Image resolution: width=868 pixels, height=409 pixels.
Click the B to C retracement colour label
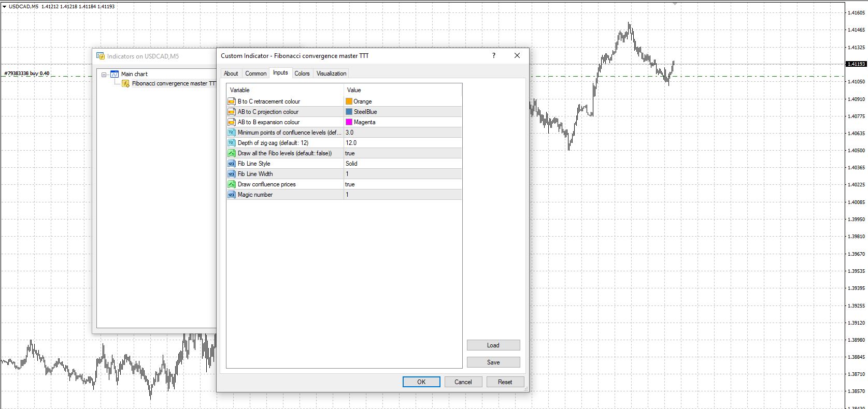[x=269, y=101]
